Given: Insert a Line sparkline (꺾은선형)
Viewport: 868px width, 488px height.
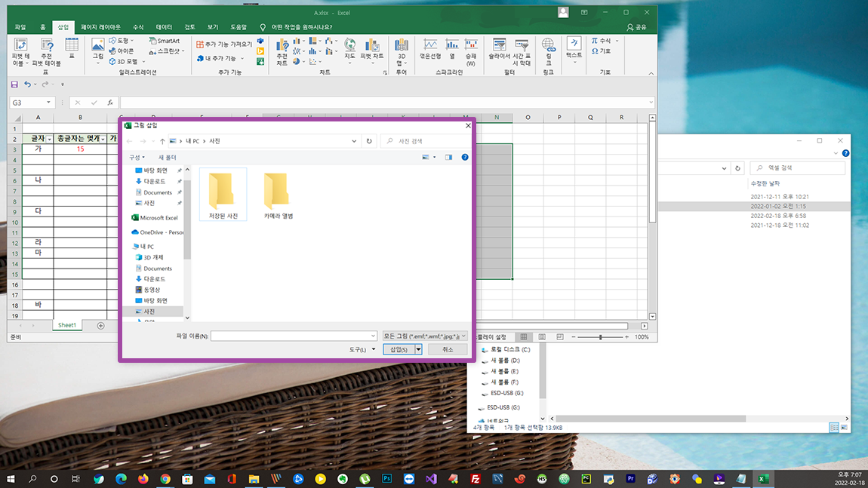Looking at the screenshot, I should coord(430,48).
